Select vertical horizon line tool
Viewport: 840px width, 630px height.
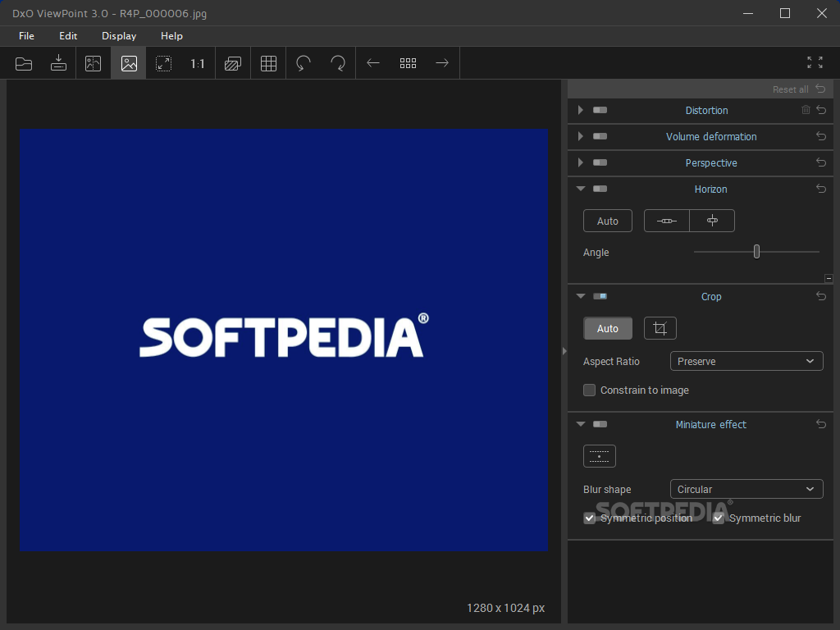(x=712, y=221)
